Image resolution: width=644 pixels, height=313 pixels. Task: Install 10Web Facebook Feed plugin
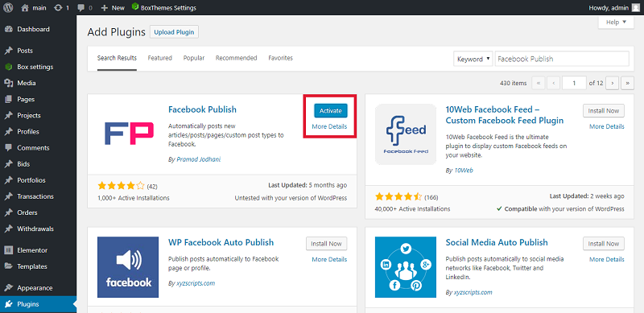pos(604,110)
